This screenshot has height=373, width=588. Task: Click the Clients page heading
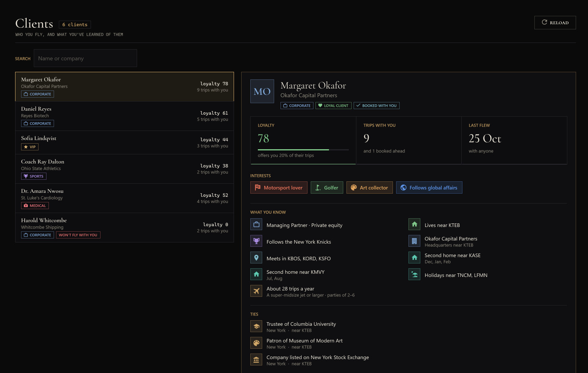pyautogui.click(x=34, y=23)
